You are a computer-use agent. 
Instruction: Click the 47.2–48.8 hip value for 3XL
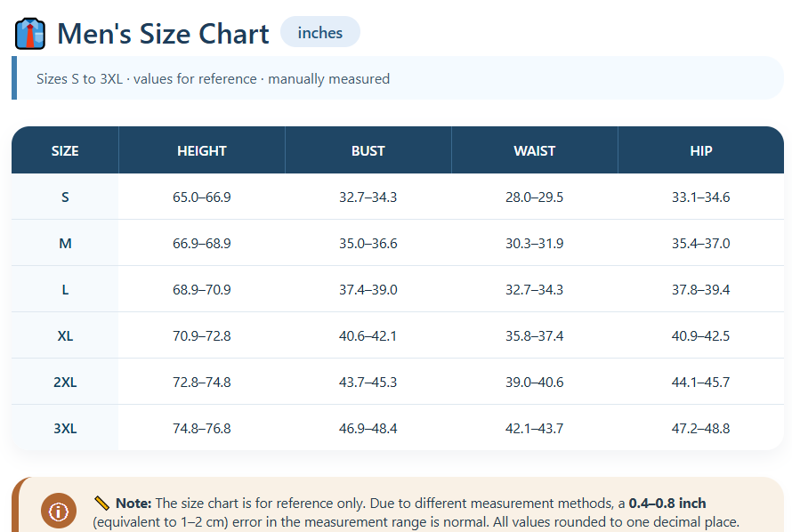tap(701, 429)
